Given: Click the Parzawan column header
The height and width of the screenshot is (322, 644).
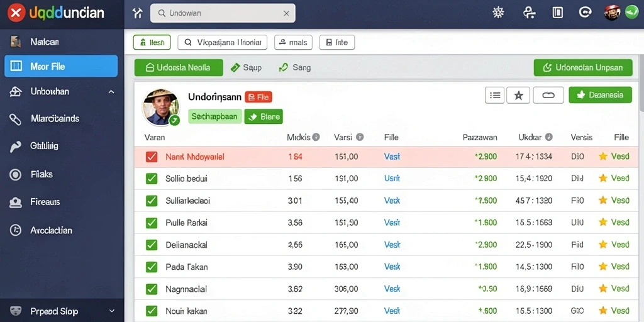Looking at the screenshot, I should [480, 137].
